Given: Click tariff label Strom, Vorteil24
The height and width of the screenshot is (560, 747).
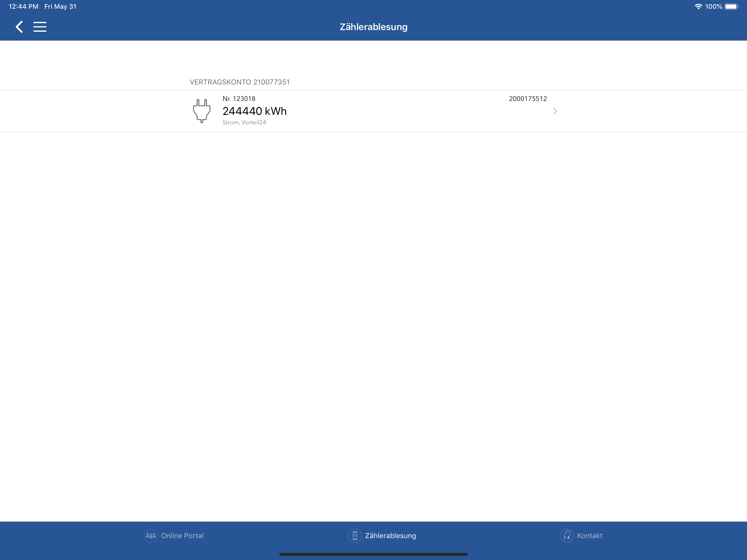Looking at the screenshot, I should click(x=244, y=122).
